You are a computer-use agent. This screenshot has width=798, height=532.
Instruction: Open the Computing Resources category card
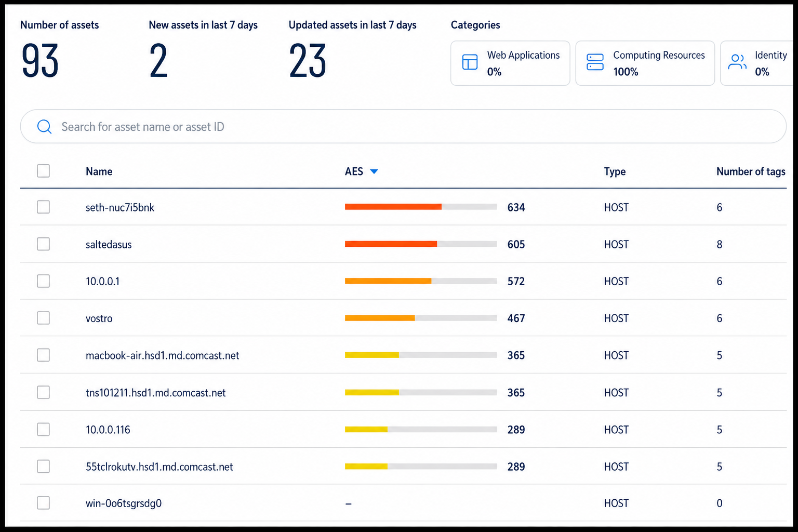point(645,63)
